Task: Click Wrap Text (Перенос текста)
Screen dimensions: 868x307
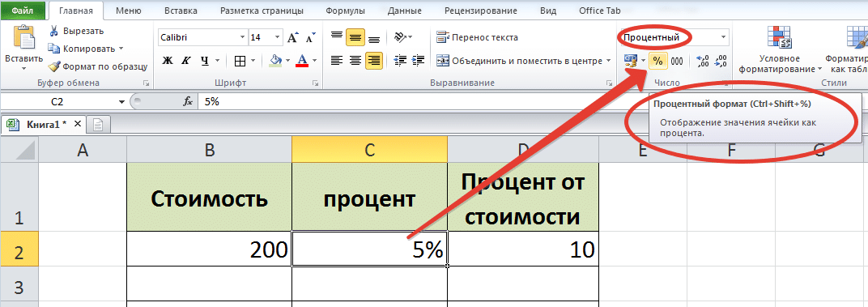Action: 477,37
